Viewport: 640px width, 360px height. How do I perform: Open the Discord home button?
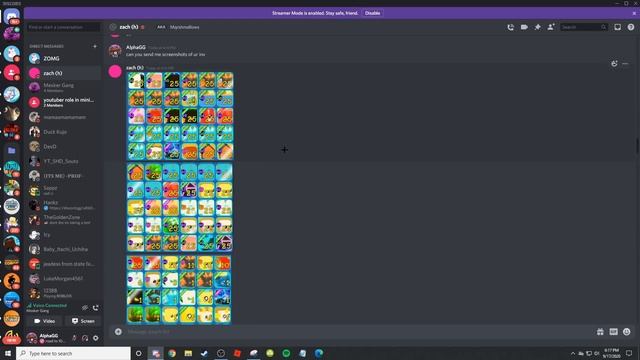[x=11, y=16]
